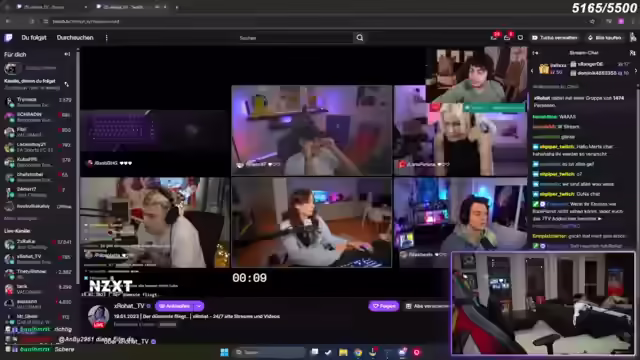The width and height of the screenshot is (640, 360).
Task: Open xRohat_TV entry under Live-Kanäle
Action: click(x=38, y=259)
